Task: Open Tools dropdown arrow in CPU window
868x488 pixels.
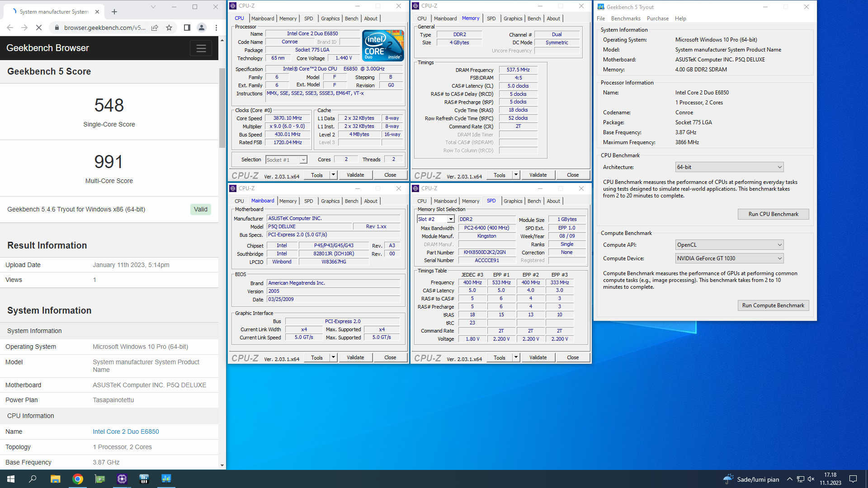Action: coord(333,175)
